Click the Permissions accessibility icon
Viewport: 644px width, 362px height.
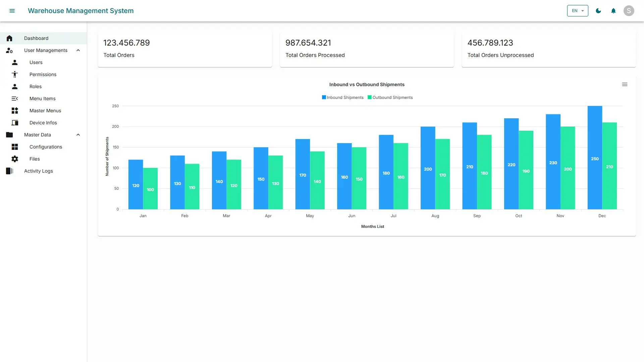click(x=15, y=74)
